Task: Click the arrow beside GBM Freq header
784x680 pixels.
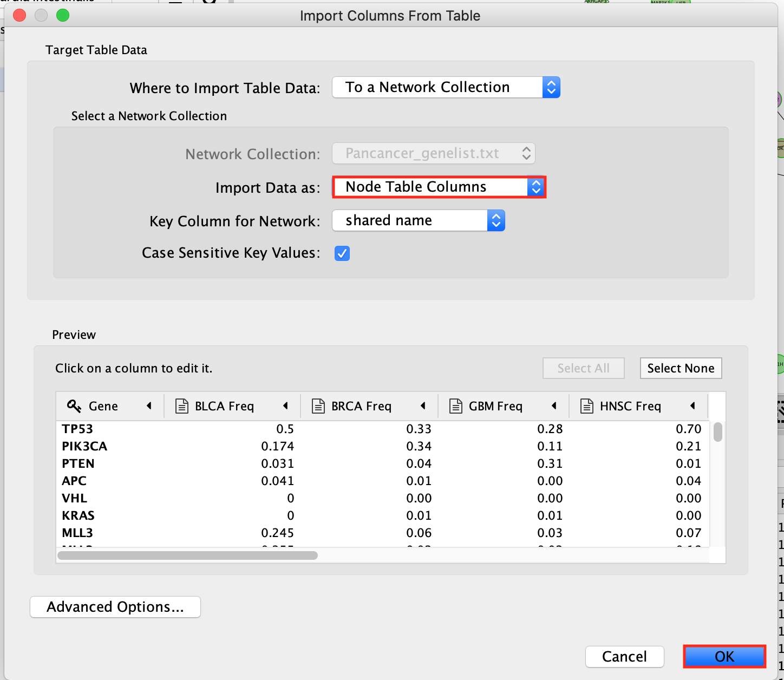Action: [x=554, y=406]
